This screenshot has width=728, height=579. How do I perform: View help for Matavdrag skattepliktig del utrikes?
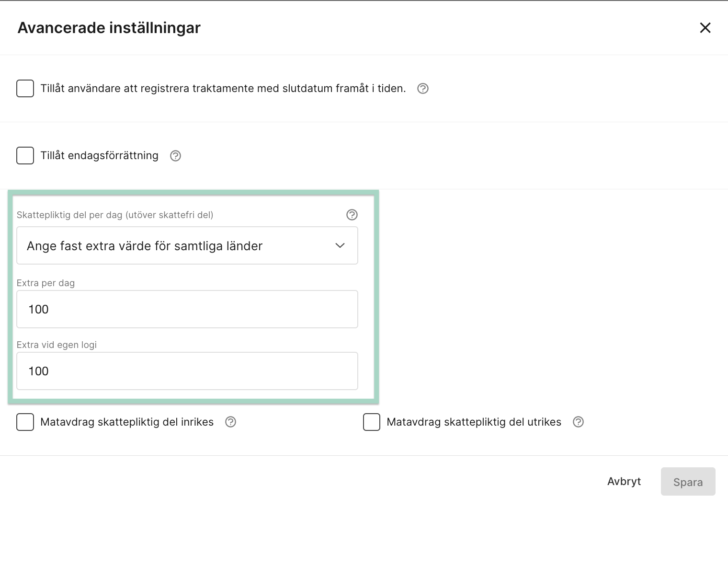point(579,422)
